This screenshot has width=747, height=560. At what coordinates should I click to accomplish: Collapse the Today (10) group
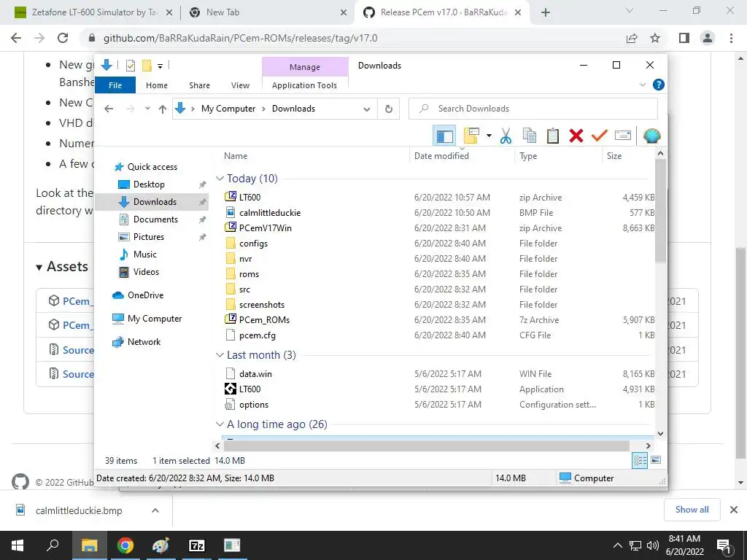pyautogui.click(x=220, y=179)
